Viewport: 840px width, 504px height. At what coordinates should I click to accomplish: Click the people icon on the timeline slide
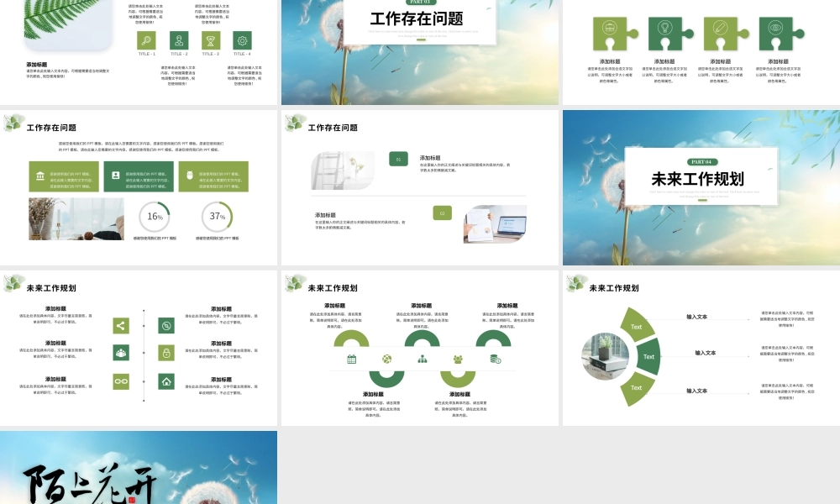(458, 360)
